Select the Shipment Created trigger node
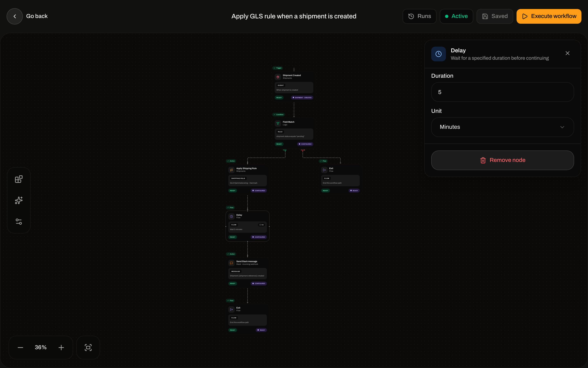This screenshot has width=588, height=368. tap(294, 86)
